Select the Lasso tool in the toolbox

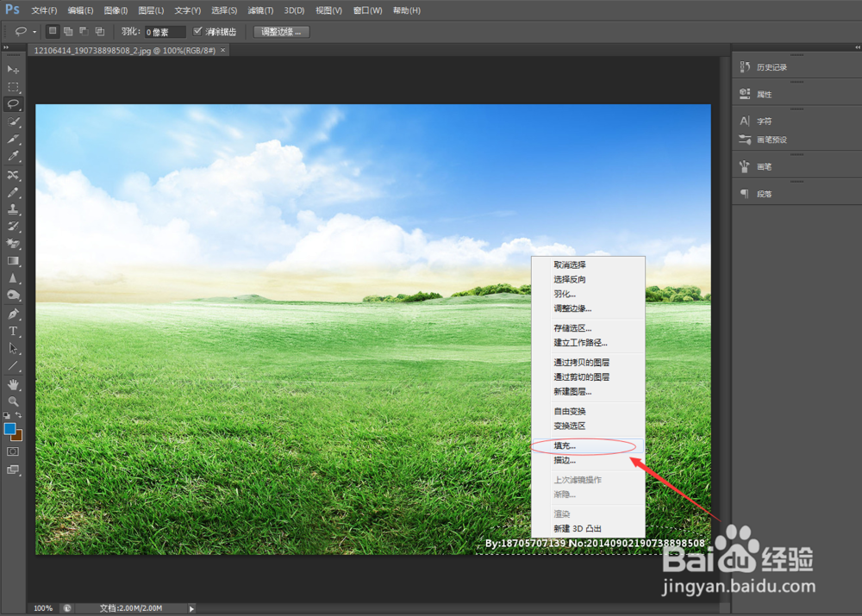tap(13, 104)
